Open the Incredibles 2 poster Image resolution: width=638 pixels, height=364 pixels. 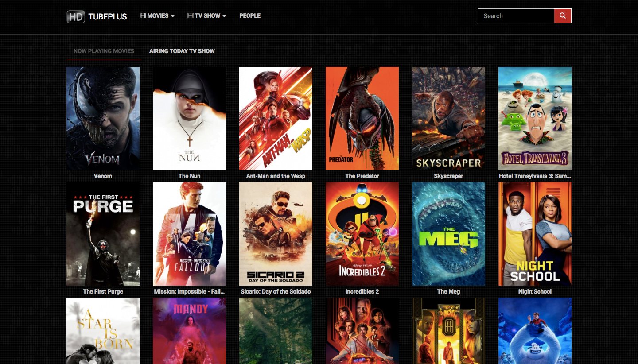click(362, 234)
